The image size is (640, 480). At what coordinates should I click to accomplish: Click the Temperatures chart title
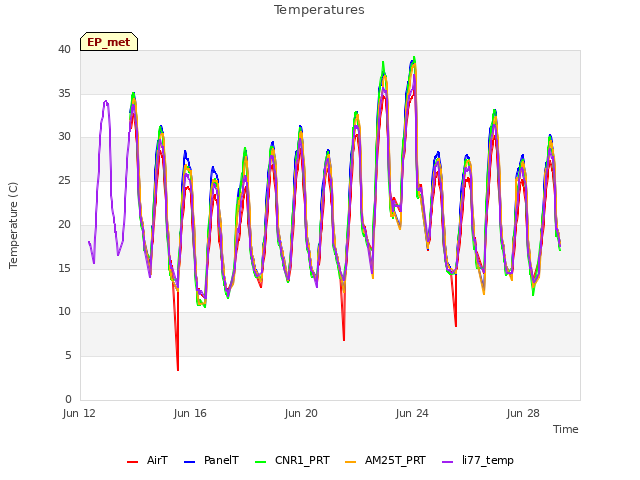click(319, 10)
